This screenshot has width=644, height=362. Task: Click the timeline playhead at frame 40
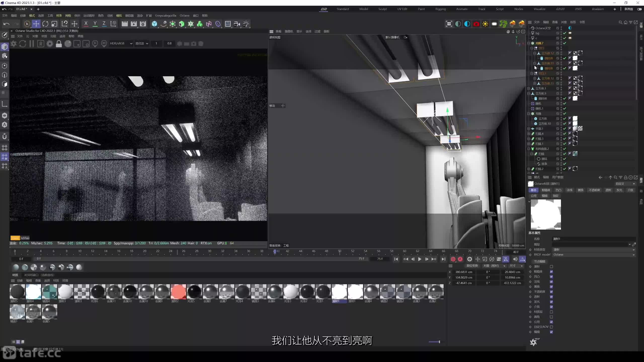click(275, 251)
